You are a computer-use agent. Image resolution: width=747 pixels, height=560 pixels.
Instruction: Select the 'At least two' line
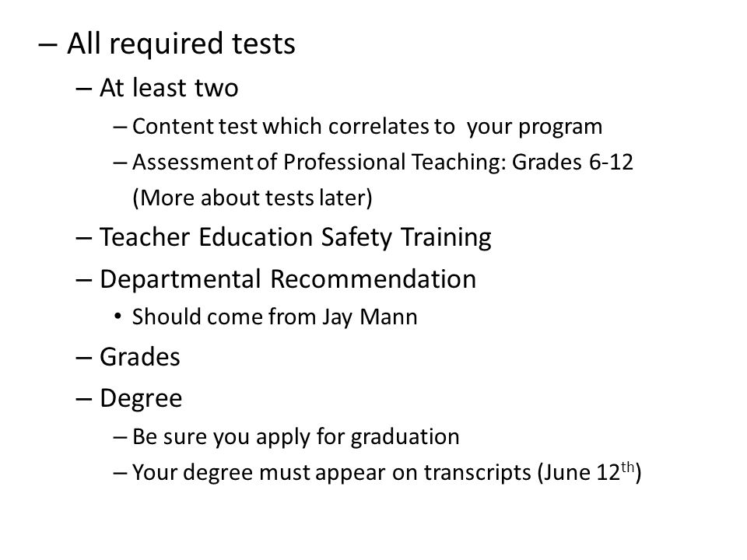point(169,88)
